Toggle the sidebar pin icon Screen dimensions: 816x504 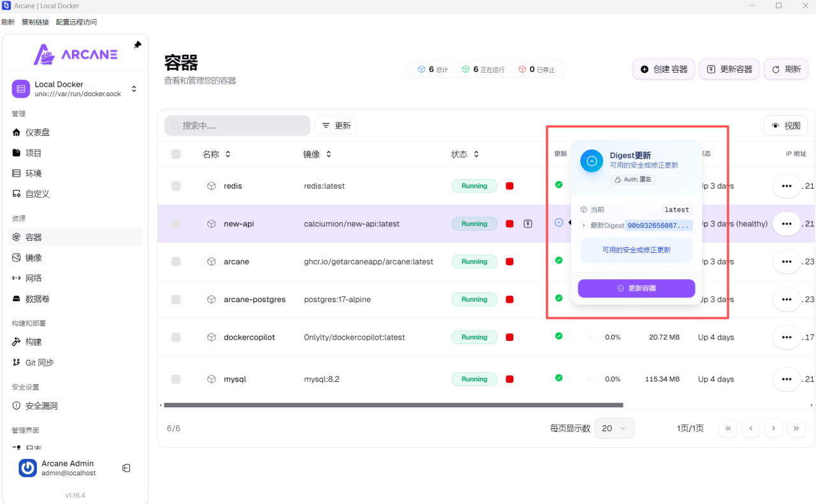[137, 45]
